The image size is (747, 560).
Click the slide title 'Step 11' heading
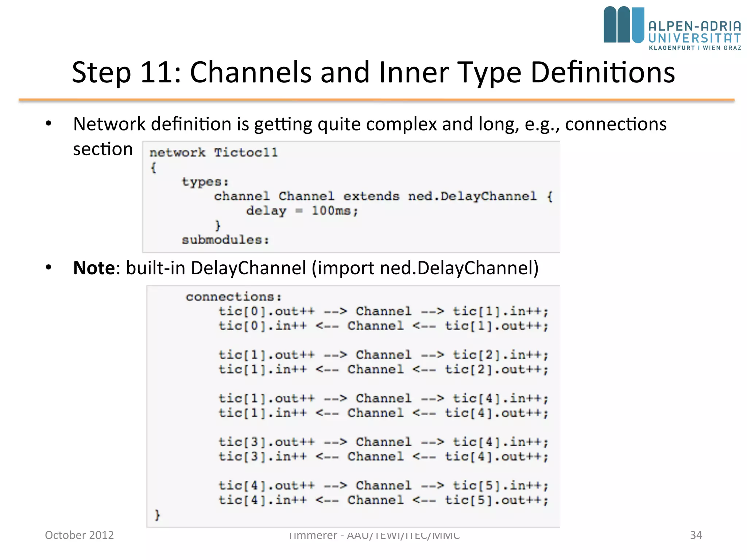click(x=373, y=72)
